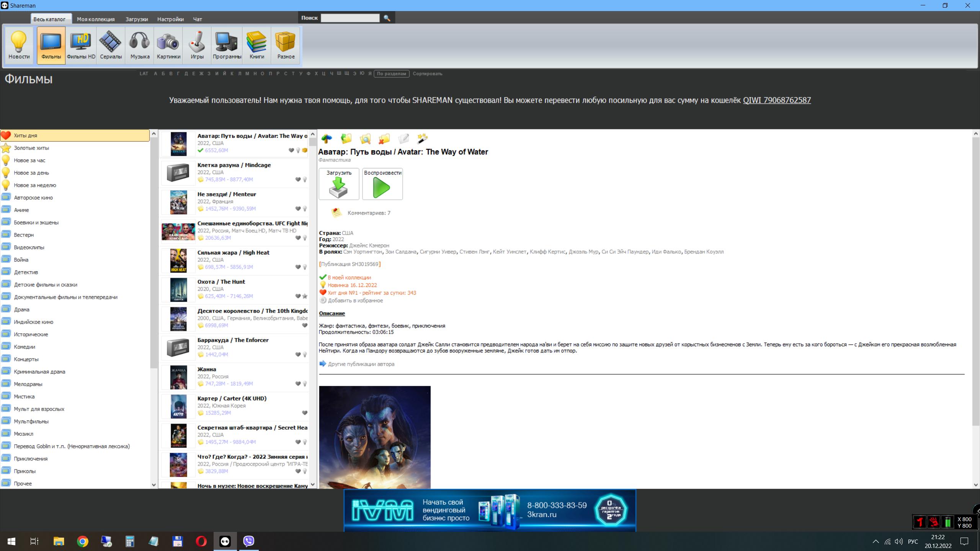The image size is (980, 551).
Task: Click the sticky note comments icon
Action: pyautogui.click(x=336, y=213)
